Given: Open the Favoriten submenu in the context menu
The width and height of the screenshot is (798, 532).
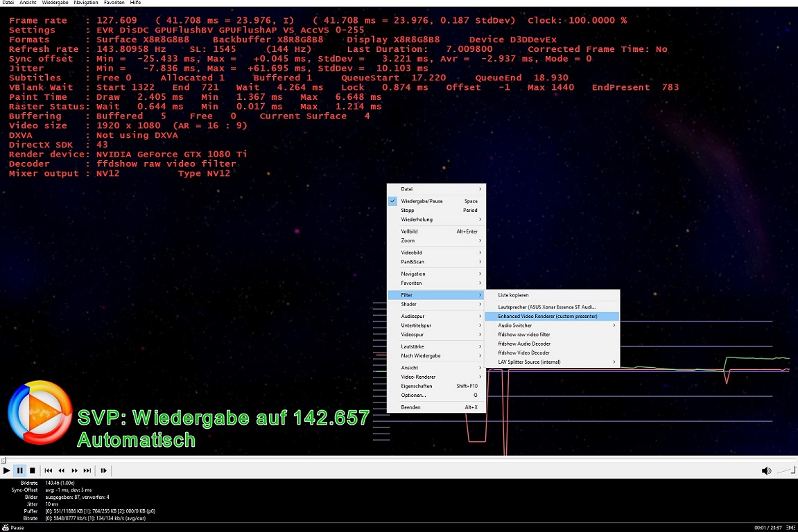Looking at the screenshot, I should pos(437,283).
